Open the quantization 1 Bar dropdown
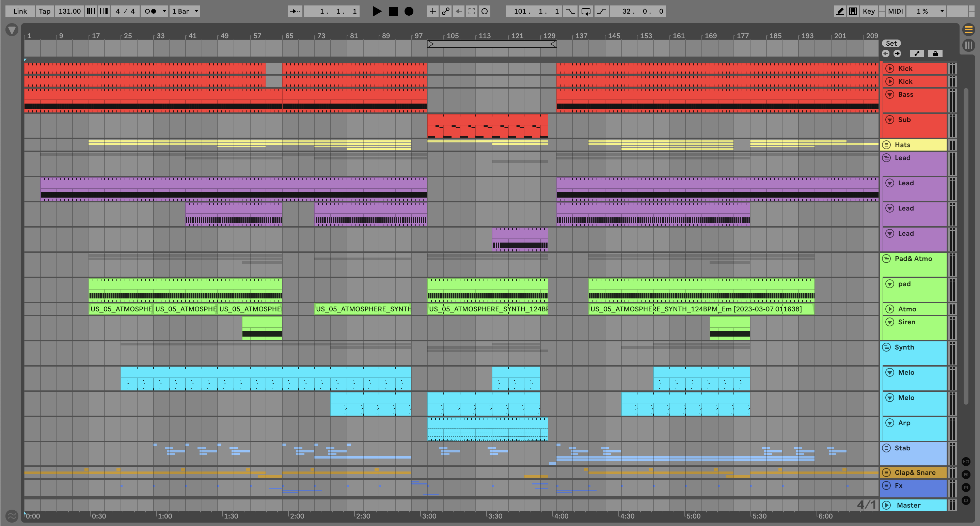 pyautogui.click(x=185, y=12)
